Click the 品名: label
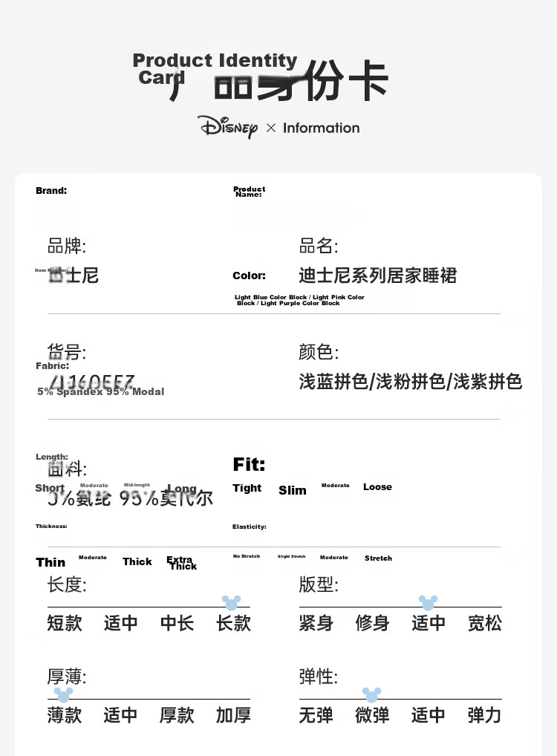Screen dimensions: 557x756 click(319, 246)
